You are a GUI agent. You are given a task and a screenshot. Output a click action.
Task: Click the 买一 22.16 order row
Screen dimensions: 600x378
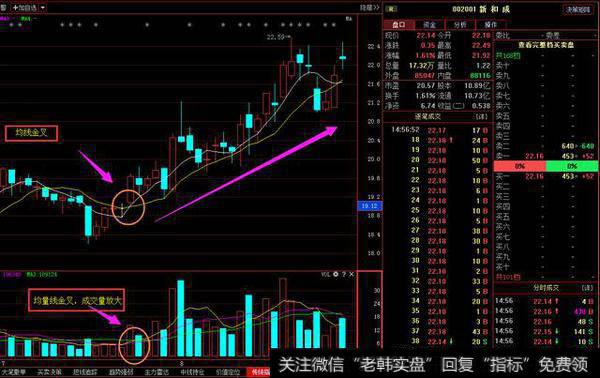coord(546,176)
